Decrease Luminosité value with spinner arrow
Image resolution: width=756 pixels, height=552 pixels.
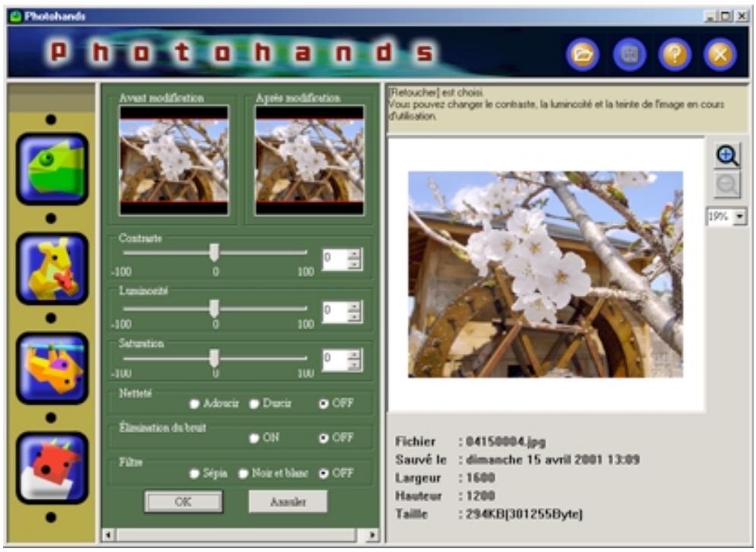[x=355, y=317]
